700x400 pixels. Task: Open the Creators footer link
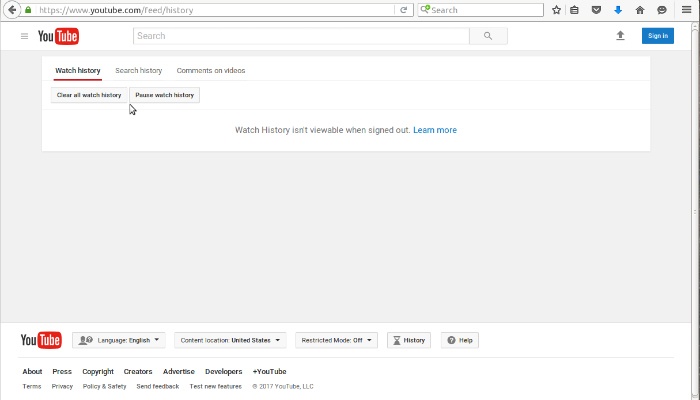point(138,371)
